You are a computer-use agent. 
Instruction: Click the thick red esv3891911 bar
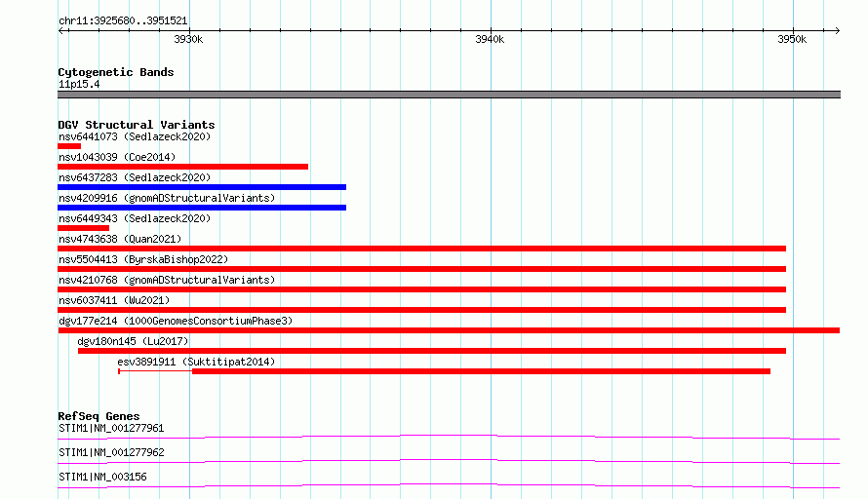tap(481, 371)
